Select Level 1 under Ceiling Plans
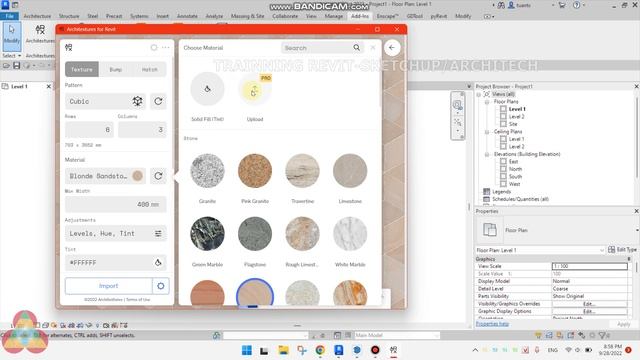640x360 pixels. (516, 139)
